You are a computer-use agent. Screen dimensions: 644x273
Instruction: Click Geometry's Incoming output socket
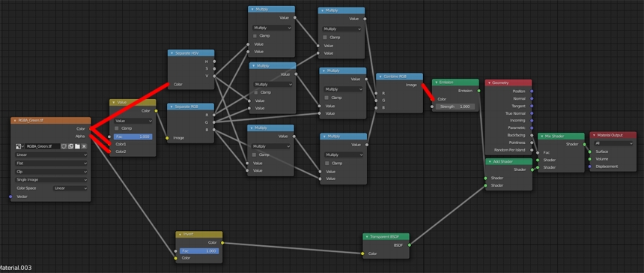532,121
